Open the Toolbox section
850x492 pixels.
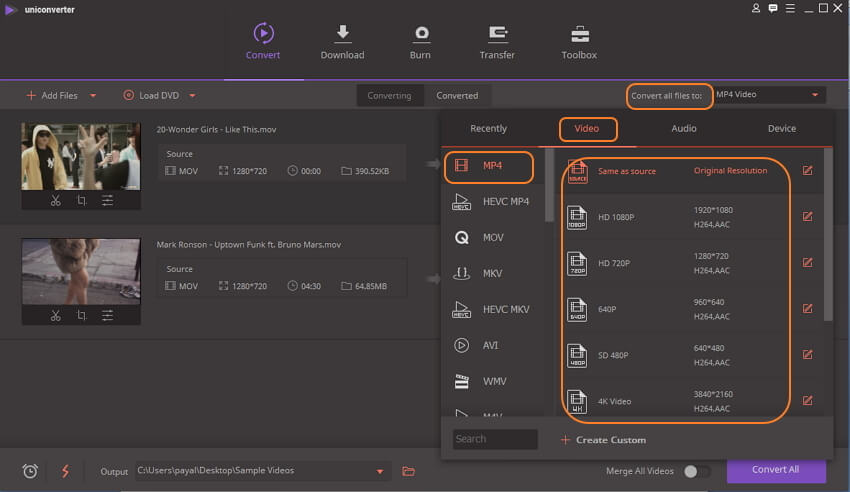coord(579,41)
